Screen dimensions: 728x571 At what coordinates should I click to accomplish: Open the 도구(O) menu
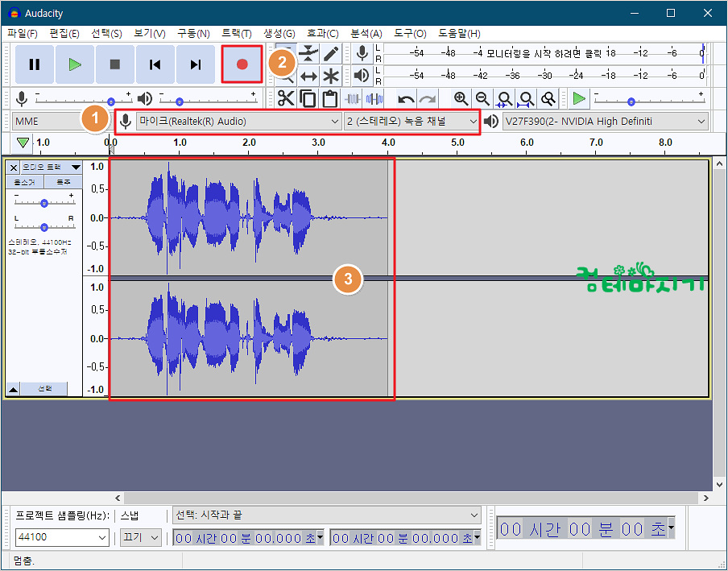pos(410,34)
